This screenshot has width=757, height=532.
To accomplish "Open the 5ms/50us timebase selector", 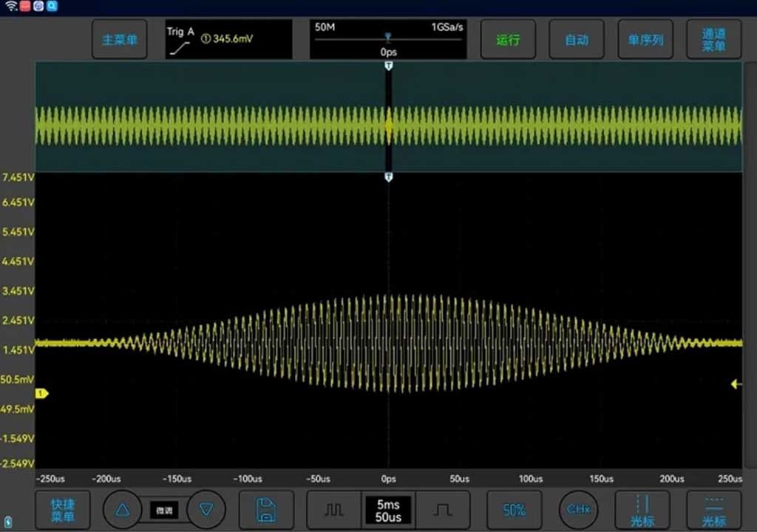I will tap(387, 509).
